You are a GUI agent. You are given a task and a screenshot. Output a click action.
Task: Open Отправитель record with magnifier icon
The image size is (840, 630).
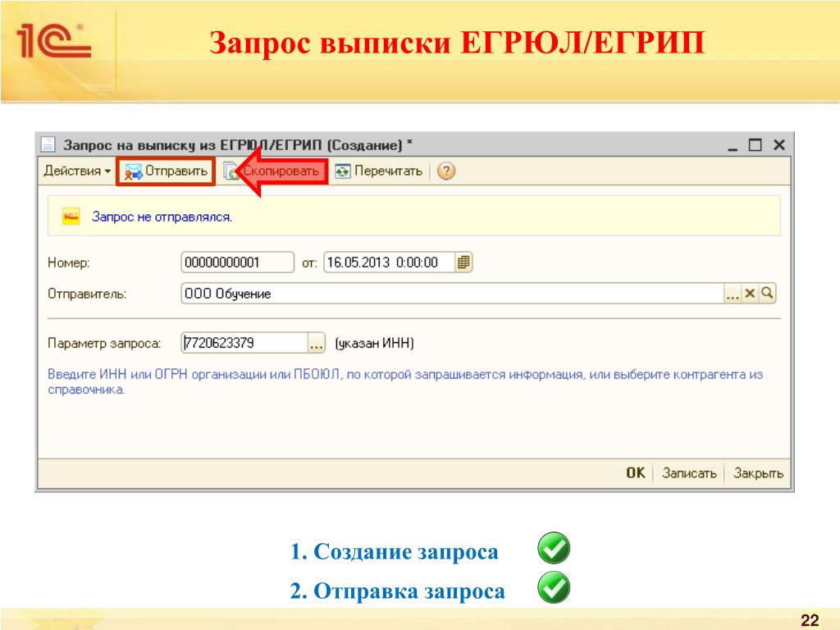point(768,294)
